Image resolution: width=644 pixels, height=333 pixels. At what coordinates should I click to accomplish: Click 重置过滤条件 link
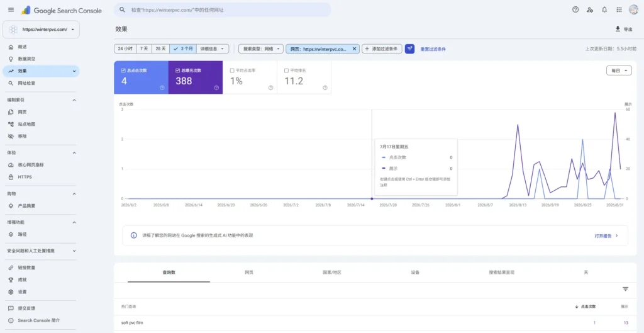click(x=433, y=49)
